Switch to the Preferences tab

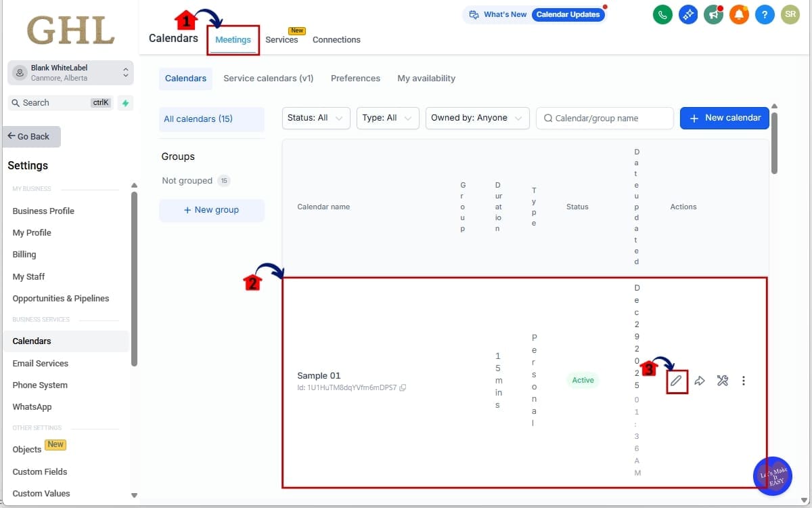coord(355,79)
